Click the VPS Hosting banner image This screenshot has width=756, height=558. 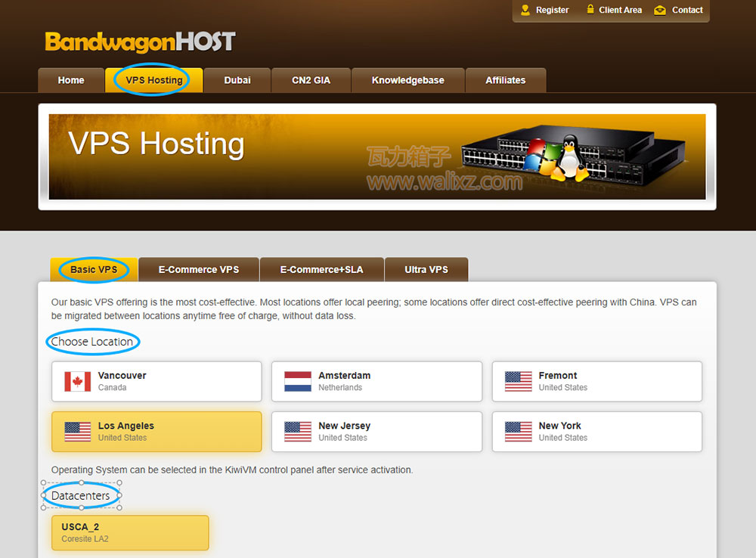(x=377, y=157)
